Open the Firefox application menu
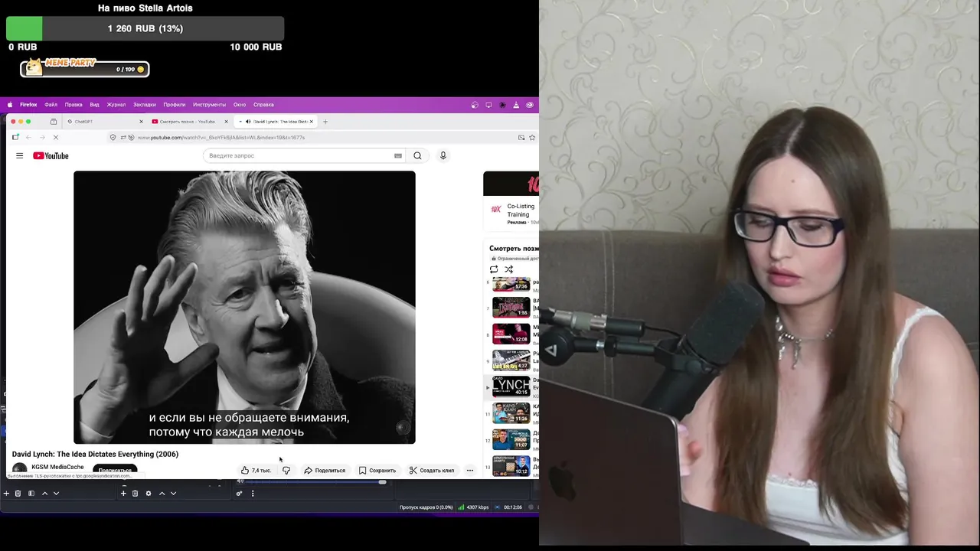The image size is (980, 551). 28,105
